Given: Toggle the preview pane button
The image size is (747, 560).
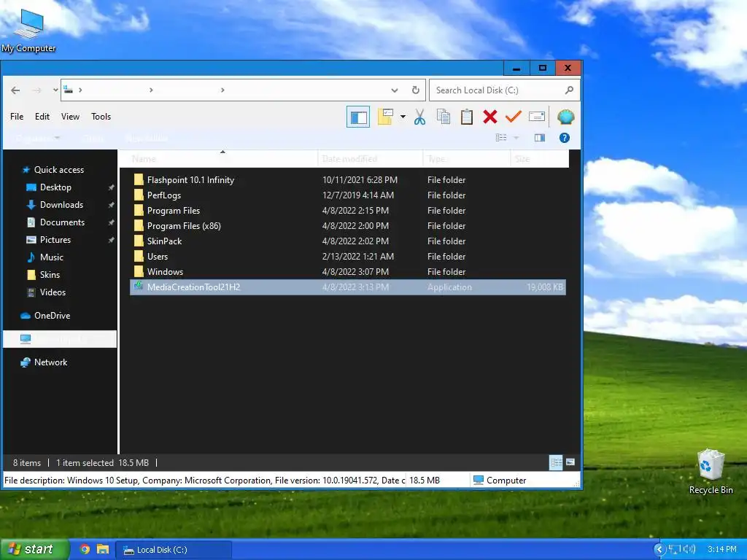Looking at the screenshot, I should click(539, 138).
